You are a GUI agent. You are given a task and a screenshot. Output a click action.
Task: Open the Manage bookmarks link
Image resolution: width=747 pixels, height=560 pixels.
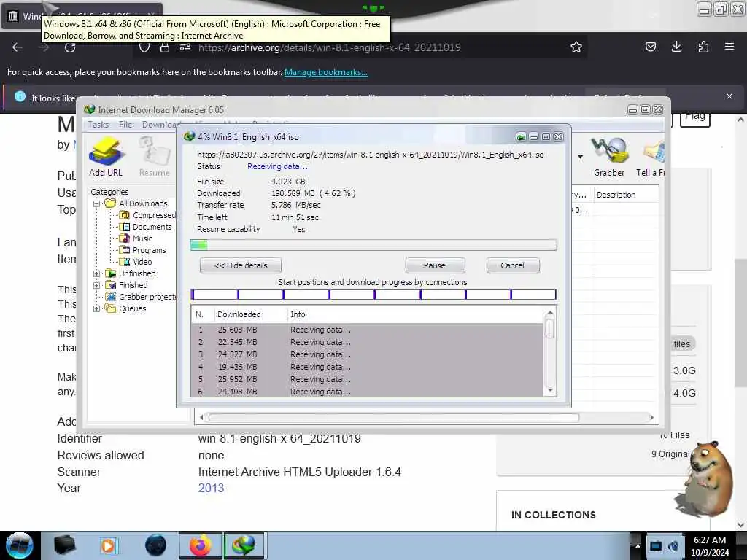(326, 72)
